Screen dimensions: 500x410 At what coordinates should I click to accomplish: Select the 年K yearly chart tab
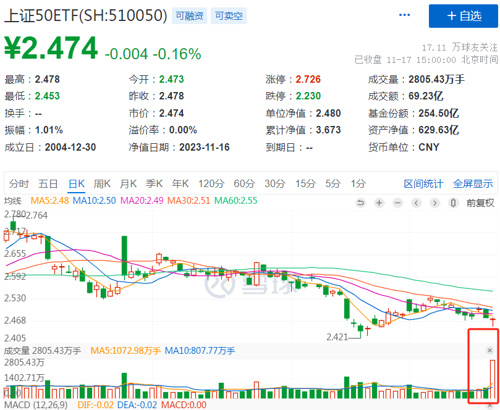click(x=180, y=183)
